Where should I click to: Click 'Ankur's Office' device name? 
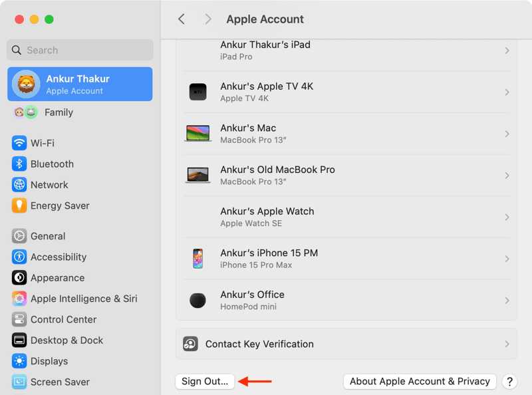pyautogui.click(x=253, y=295)
